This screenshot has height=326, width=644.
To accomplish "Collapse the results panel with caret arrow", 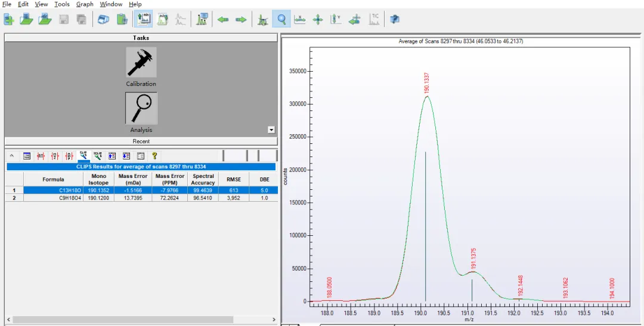I will pyautogui.click(x=12, y=156).
